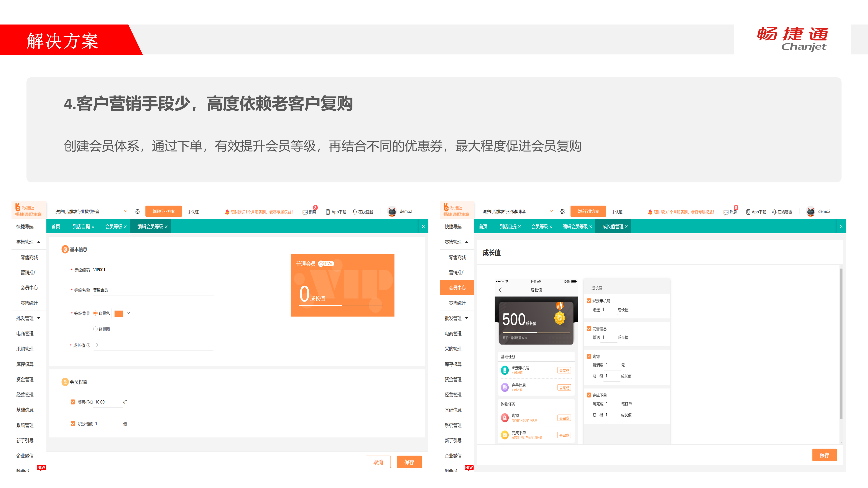Click help icon beside 成长值 label

coord(88,345)
